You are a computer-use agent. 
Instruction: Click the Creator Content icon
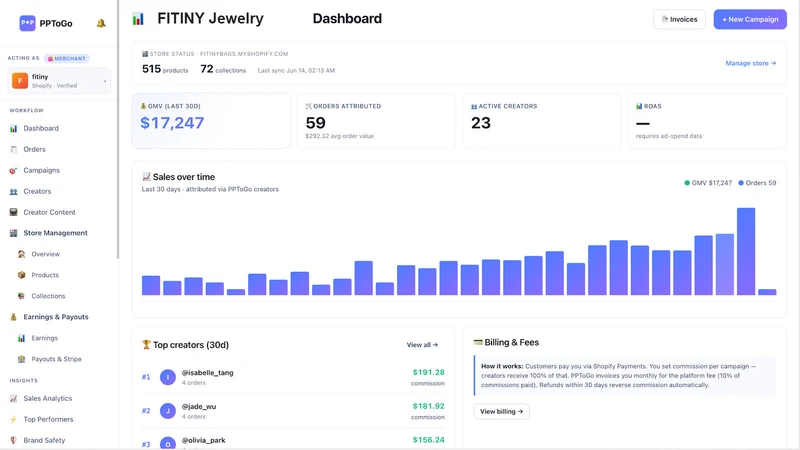(13, 212)
